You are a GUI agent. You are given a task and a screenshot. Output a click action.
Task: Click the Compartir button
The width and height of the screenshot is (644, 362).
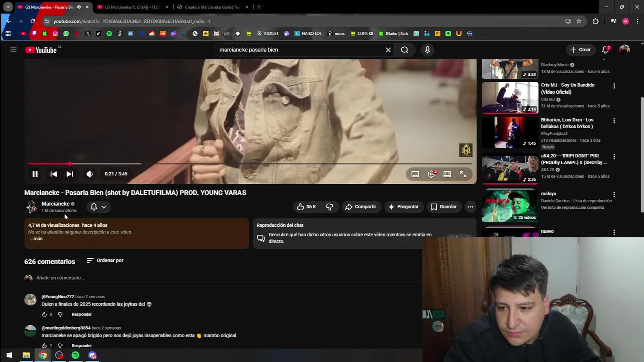(360, 207)
